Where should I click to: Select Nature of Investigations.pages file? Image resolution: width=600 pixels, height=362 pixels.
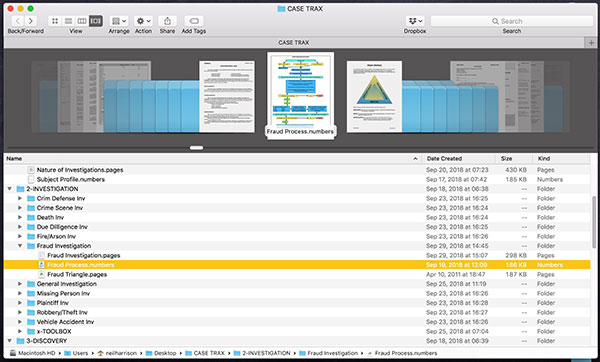(x=297, y=170)
